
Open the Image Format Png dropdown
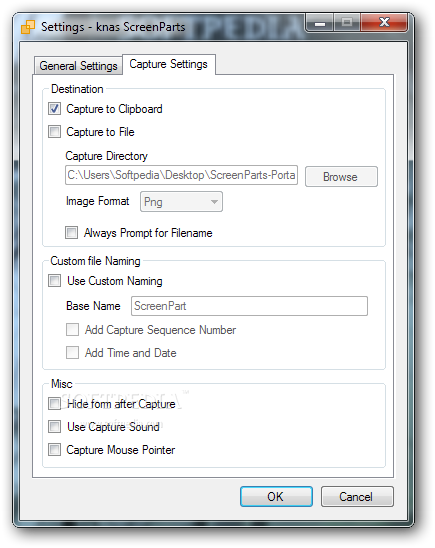pos(181,202)
